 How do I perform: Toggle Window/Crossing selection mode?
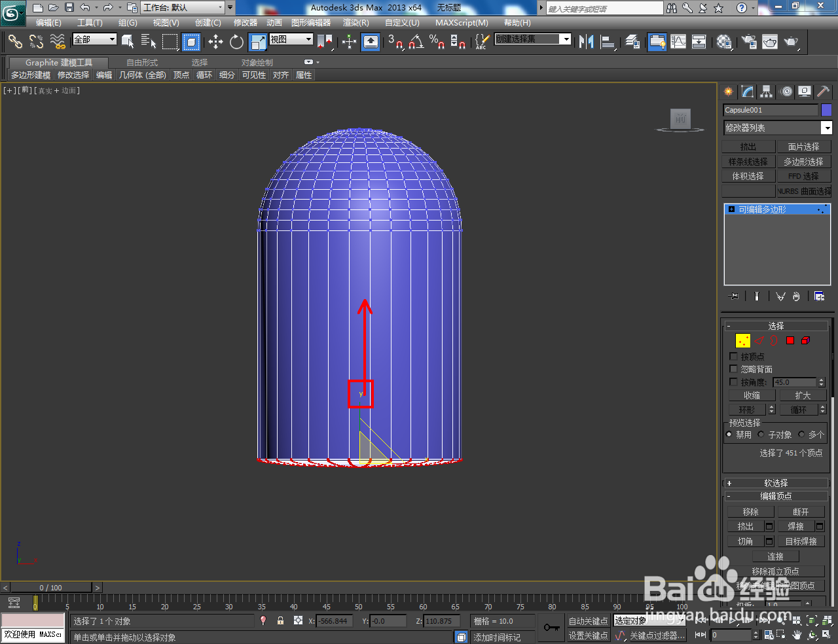tap(191, 42)
